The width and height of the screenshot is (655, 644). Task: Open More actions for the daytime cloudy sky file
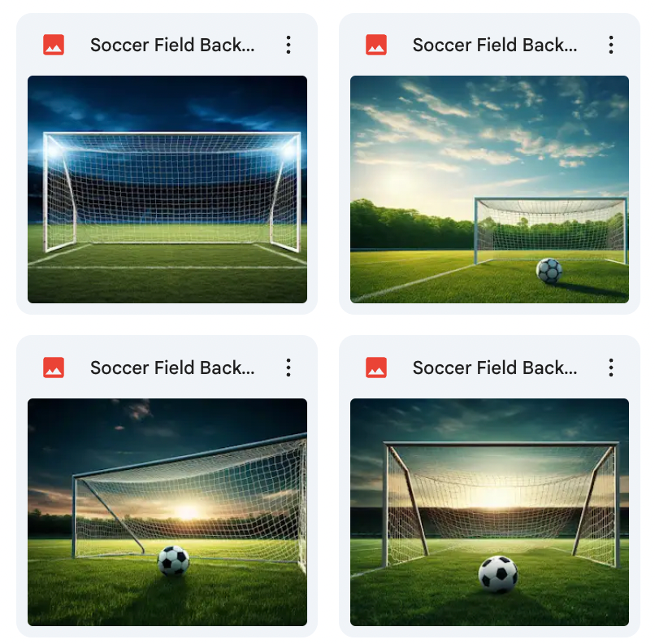[x=611, y=45]
